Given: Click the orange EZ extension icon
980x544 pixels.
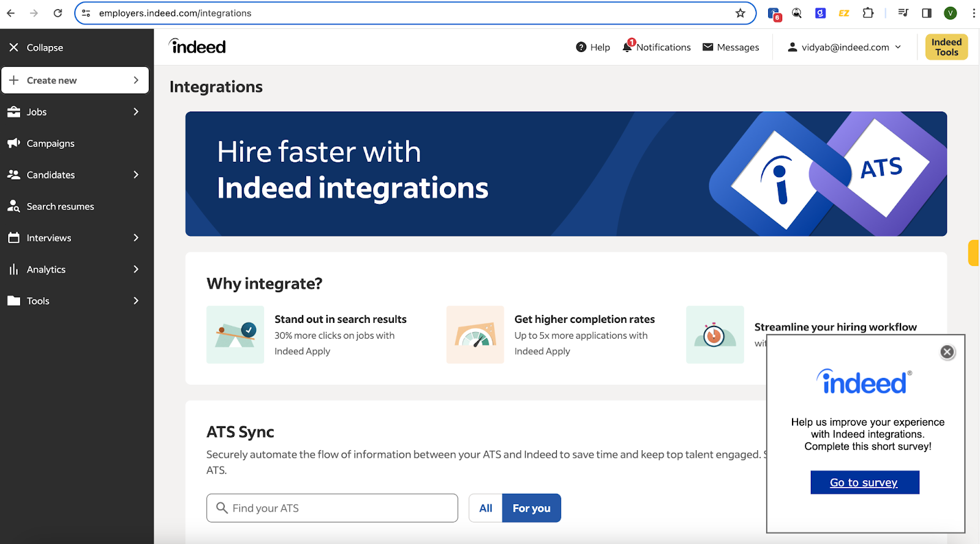Looking at the screenshot, I should pos(844,13).
